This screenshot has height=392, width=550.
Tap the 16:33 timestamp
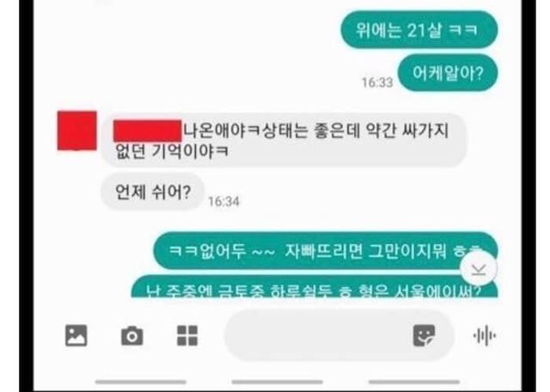(x=377, y=83)
